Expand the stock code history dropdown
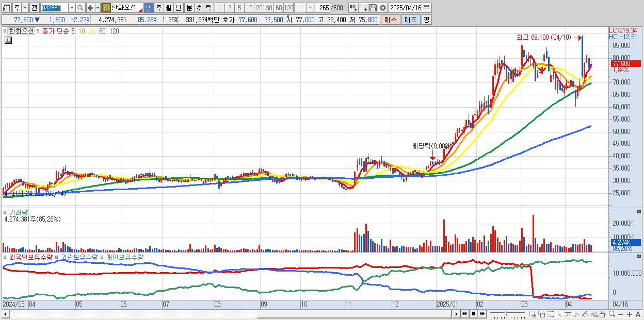Viewport: 644px width, 320px height. pyautogui.click(x=72, y=8)
